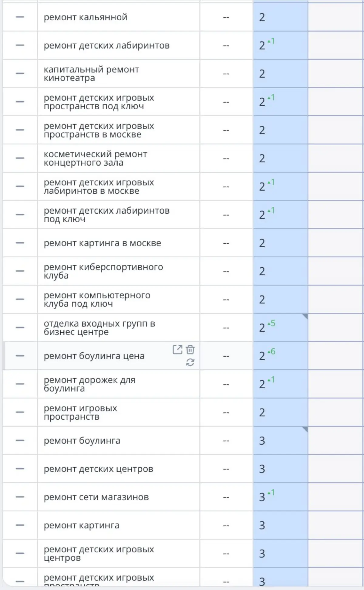Click position cell for ремонт дорожек для боулинга
The image size is (364, 590).
(x=281, y=384)
